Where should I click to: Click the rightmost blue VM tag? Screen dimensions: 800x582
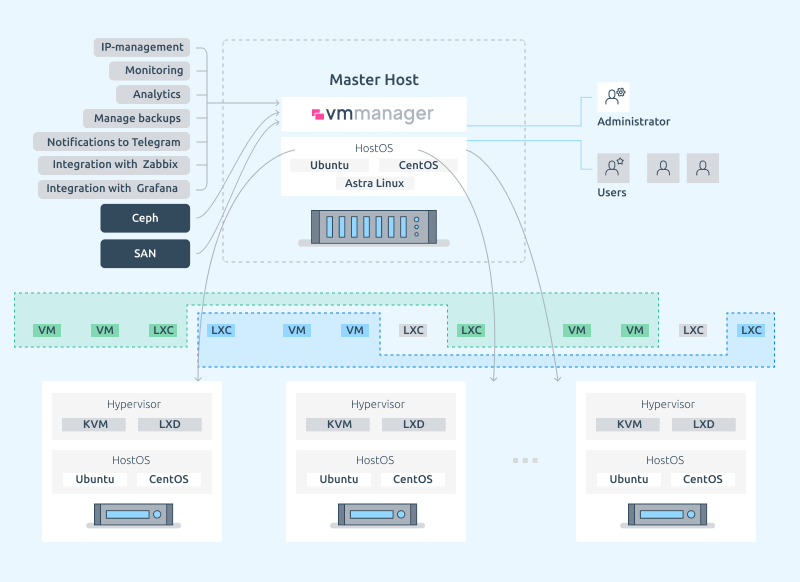(x=355, y=331)
